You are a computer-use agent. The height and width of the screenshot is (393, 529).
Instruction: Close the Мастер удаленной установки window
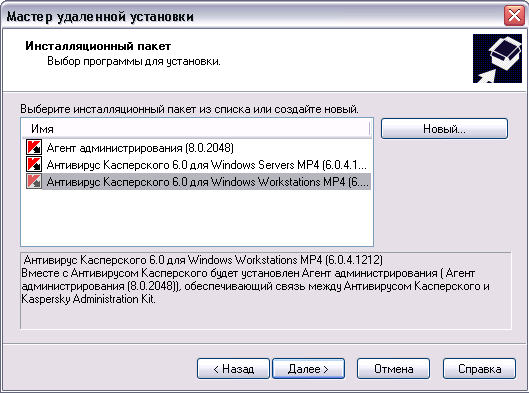pos(514,16)
